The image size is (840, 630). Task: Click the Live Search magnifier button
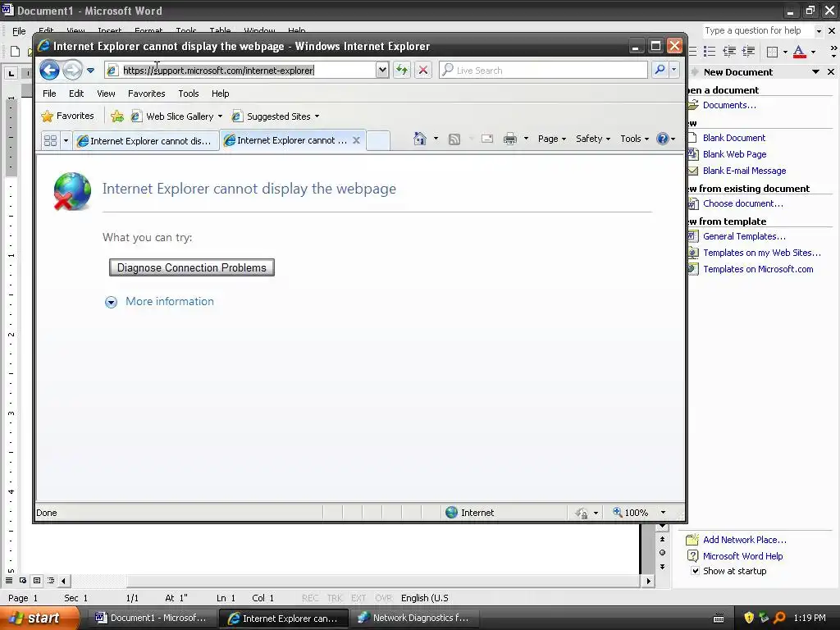click(x=660, y=70)
